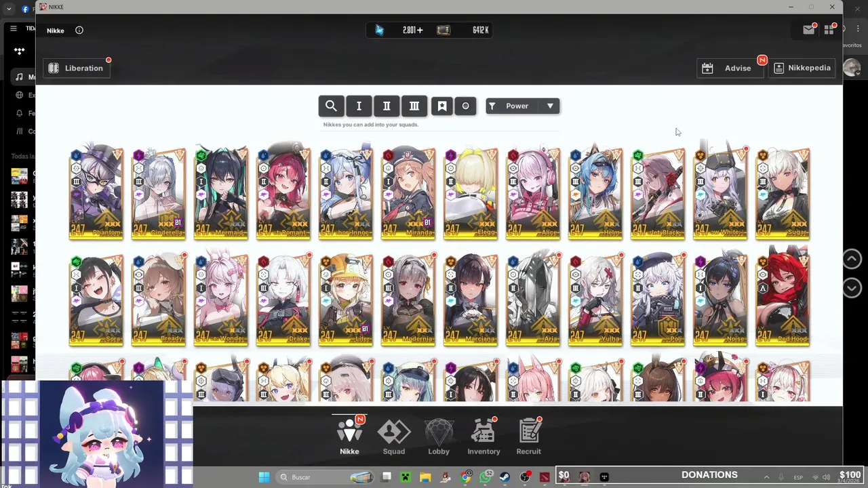Toggle the Burst II filter
The width and height of the screenshot is (868, 488).
tap(387, 106)
